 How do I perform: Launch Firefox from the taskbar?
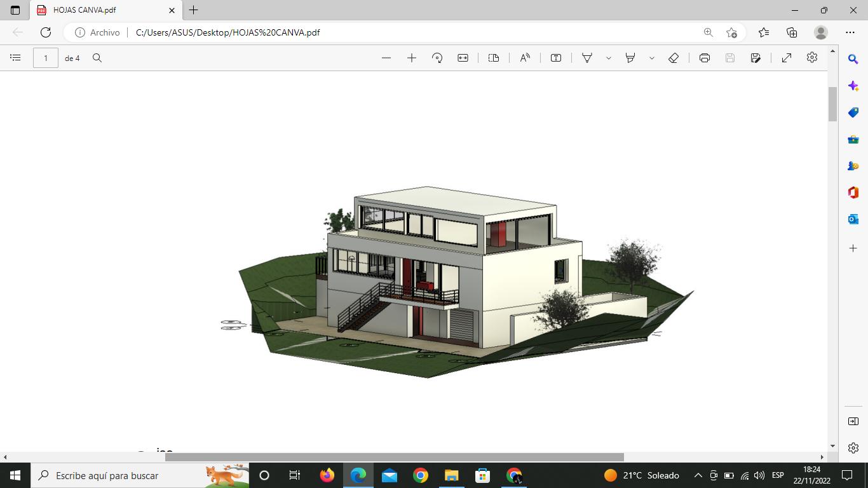coord(327,475)
